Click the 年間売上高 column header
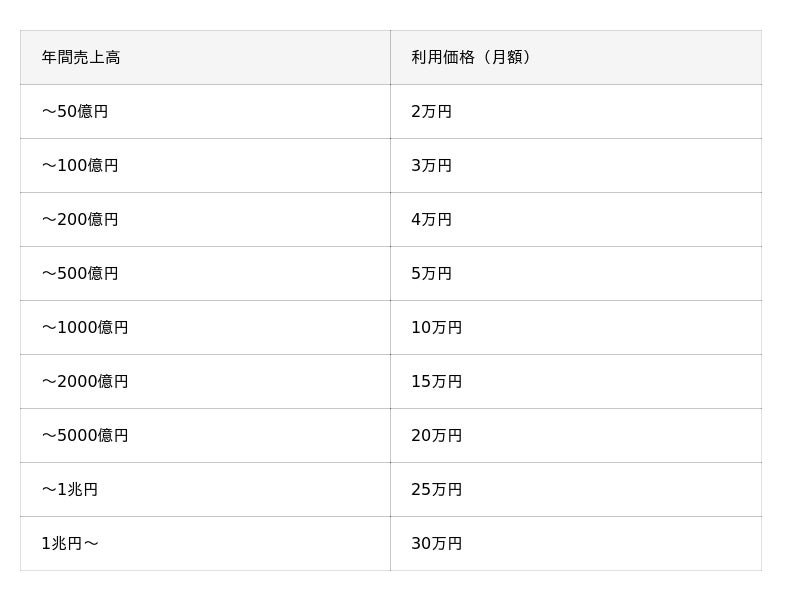Viewport: 800px width, 601px height. (x=205, y=57)
